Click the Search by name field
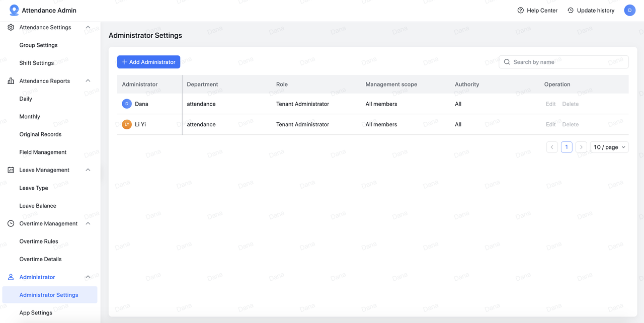The width and height of the screenshot is (644, 323). [563, 62]
